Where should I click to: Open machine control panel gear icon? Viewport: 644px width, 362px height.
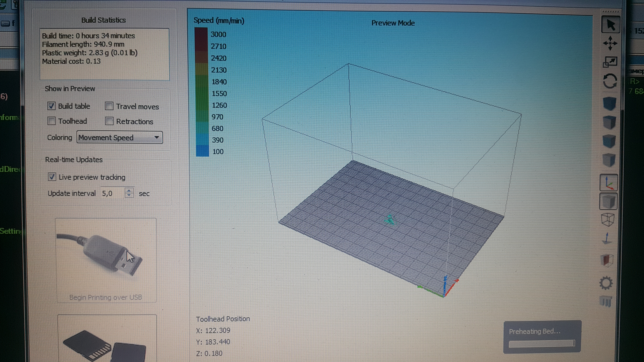606,283
